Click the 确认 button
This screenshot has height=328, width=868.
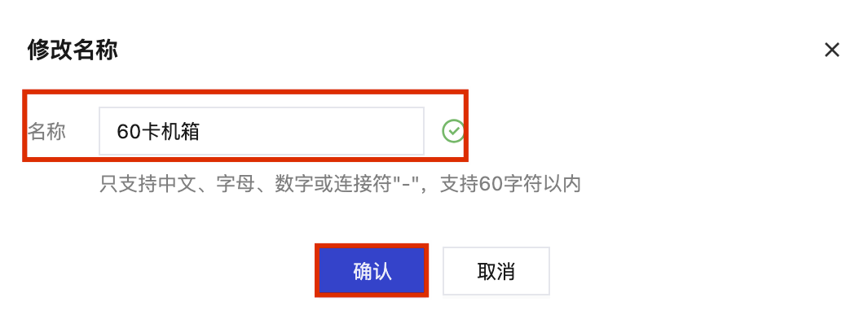click(x=372, y=270)
